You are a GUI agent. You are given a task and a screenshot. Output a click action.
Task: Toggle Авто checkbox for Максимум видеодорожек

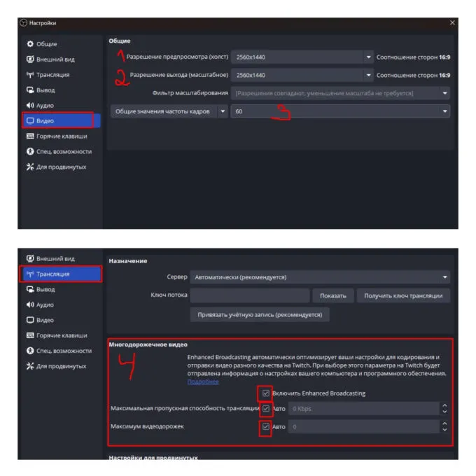point(266,426)
